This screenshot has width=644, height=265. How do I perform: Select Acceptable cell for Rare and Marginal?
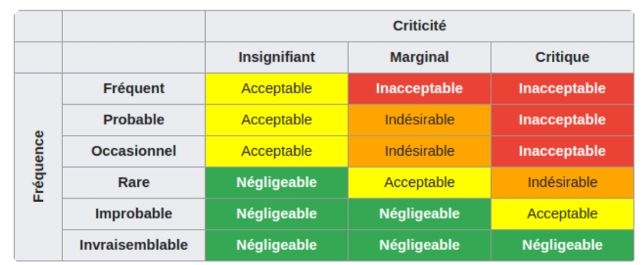tap(419, 182)
